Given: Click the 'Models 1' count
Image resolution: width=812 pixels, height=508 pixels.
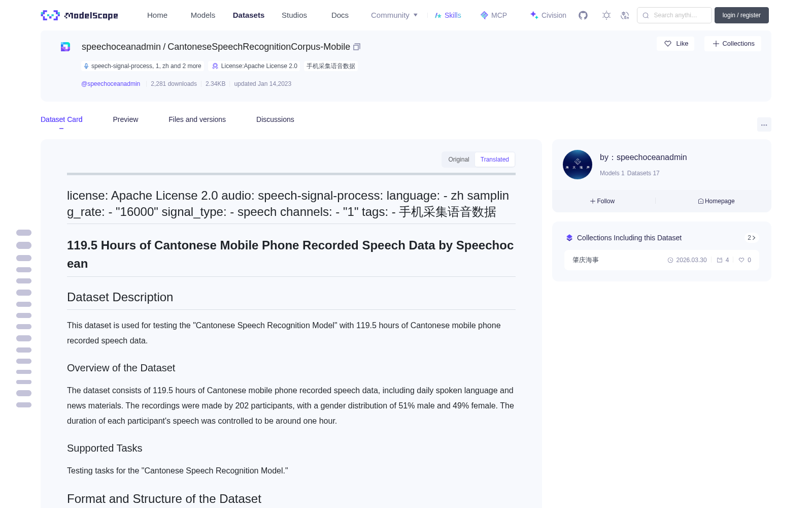Looking at the screenshot, I should tap(612, 173).
